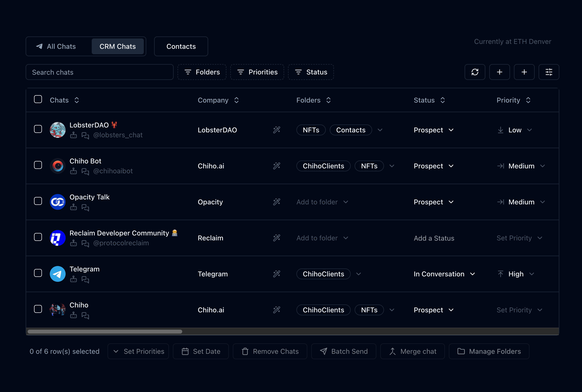This screenshot has height=392, width=582.
Task: Click the Opacity company cell
Action: click(210, 202)
